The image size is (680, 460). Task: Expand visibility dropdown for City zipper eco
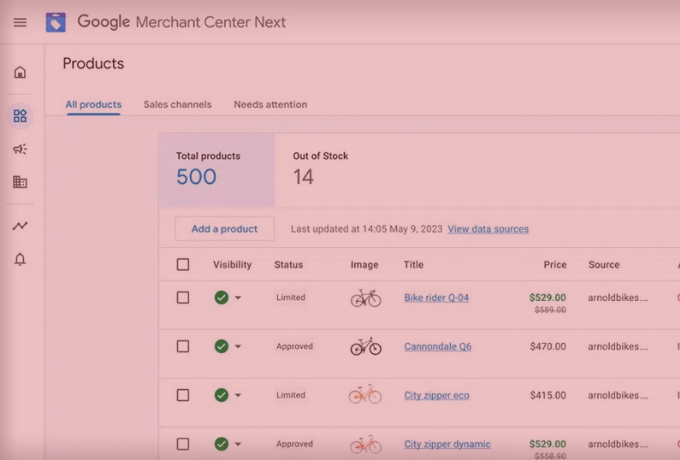[x=238, y=395]
